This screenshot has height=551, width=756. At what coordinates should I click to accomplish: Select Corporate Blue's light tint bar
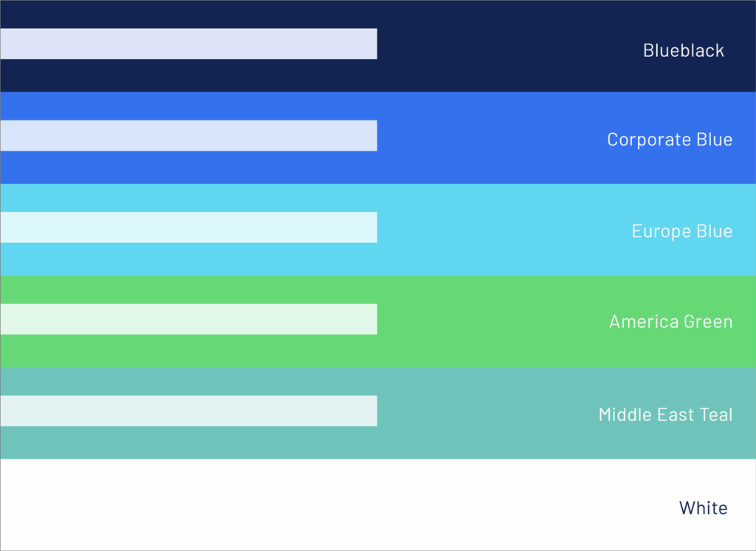tap(188, 136)
